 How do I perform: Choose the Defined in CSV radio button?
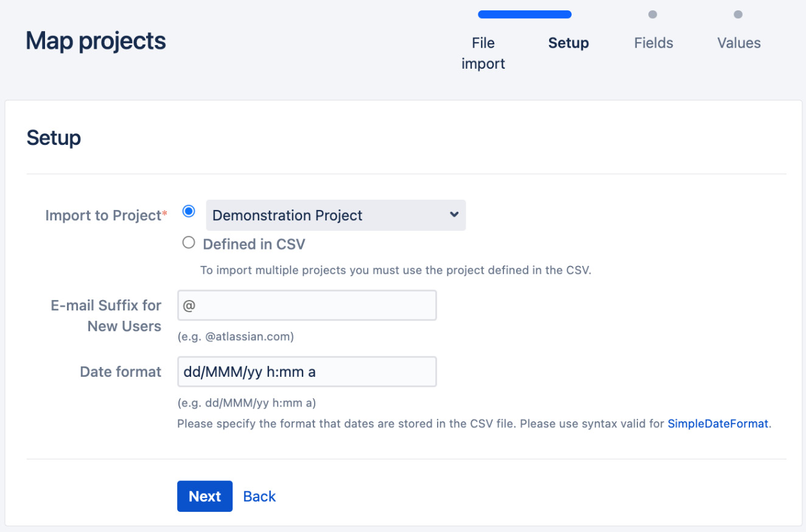pos(189,243)
